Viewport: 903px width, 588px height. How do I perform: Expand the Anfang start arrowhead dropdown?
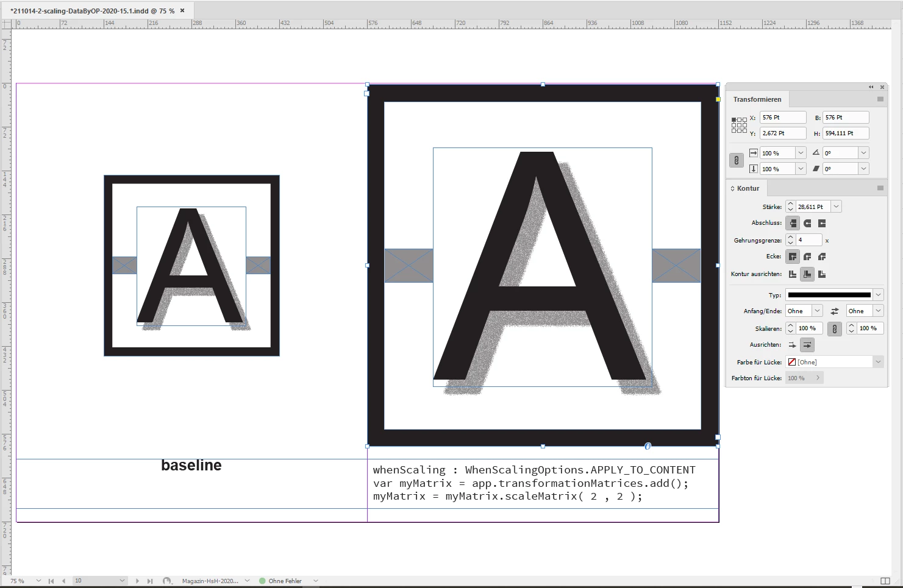coord(818,311)
